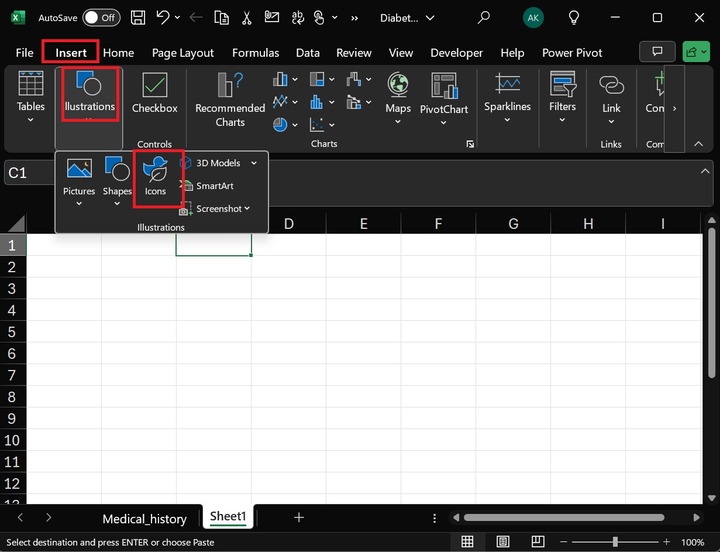Viewport: 720px width, 552px height.
Task: Click the Save icon in title bar
Action: pos(137,18)
